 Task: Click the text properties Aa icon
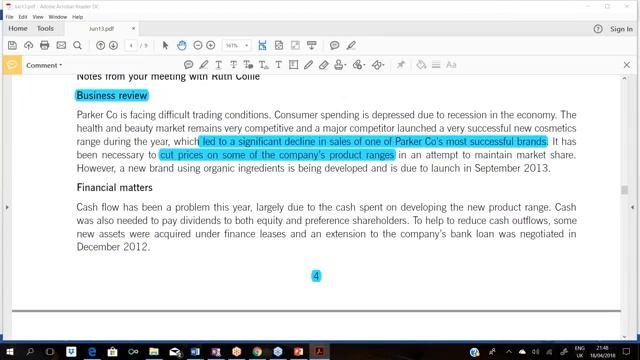451,65
